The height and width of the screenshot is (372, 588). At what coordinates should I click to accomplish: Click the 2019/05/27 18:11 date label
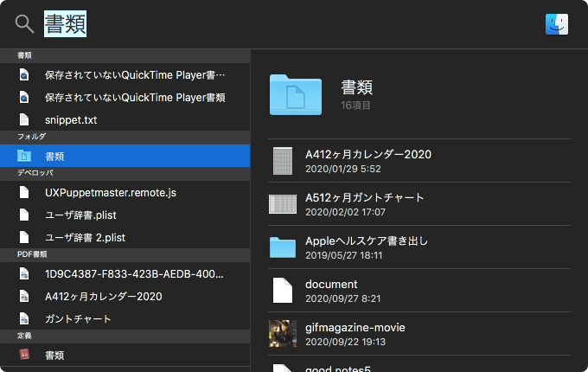344,255
